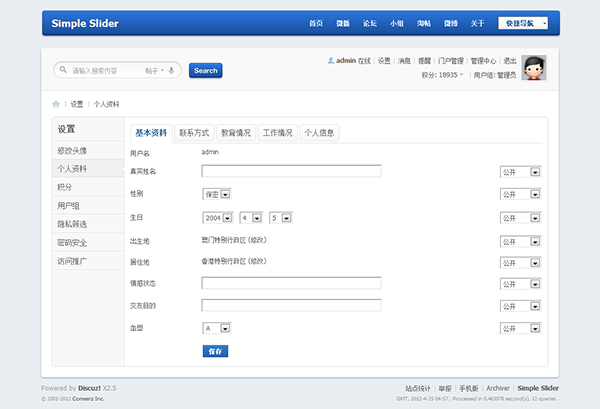600x409 pixels.
Task: Open 论坛 in the top navigation
Action: (370, 23)
